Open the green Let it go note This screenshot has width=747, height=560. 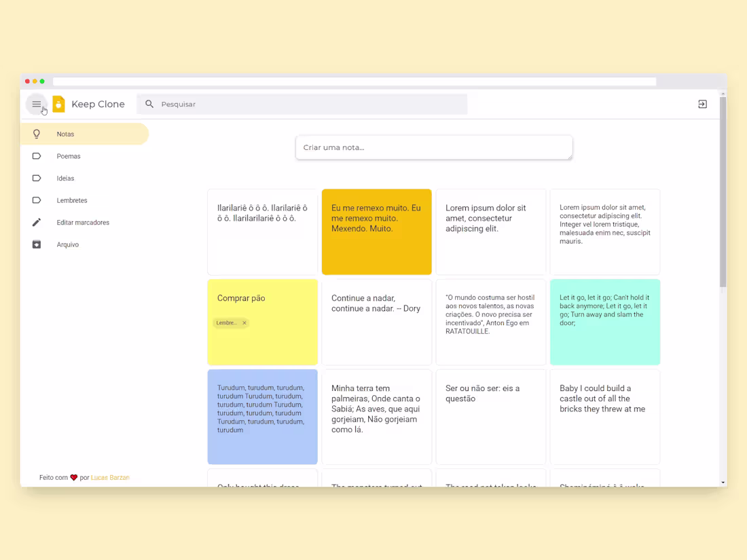(604, 322)
